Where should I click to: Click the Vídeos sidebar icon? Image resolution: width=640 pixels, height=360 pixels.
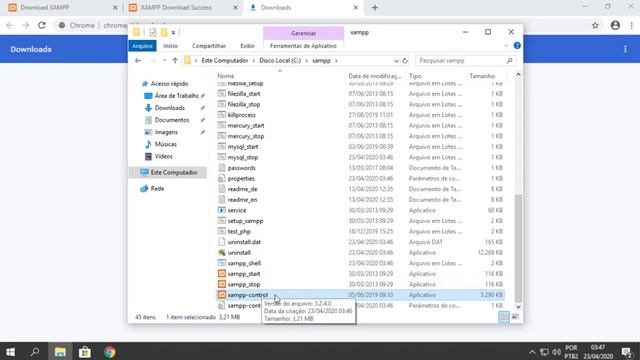[148, 156]
